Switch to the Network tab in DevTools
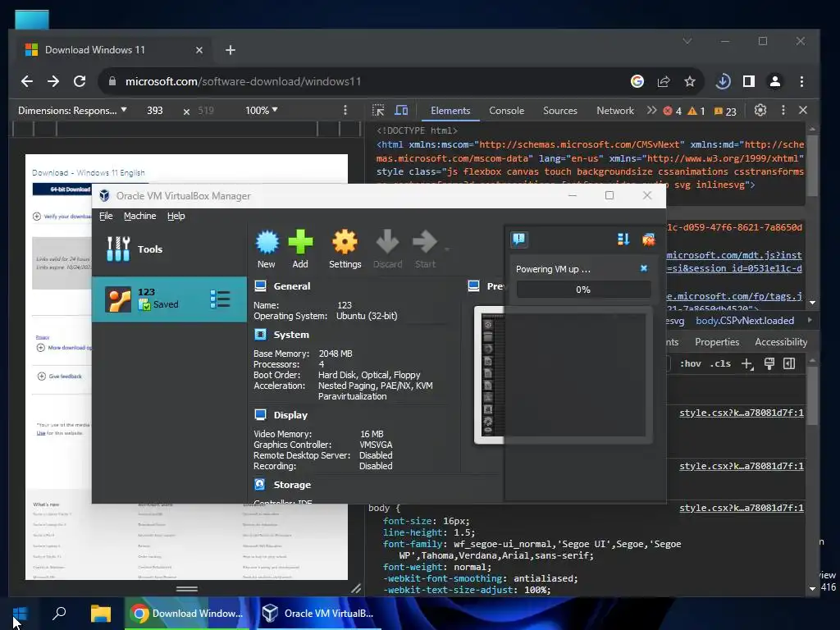This screenshot has height=630, width=840. (x=615, y=111)
